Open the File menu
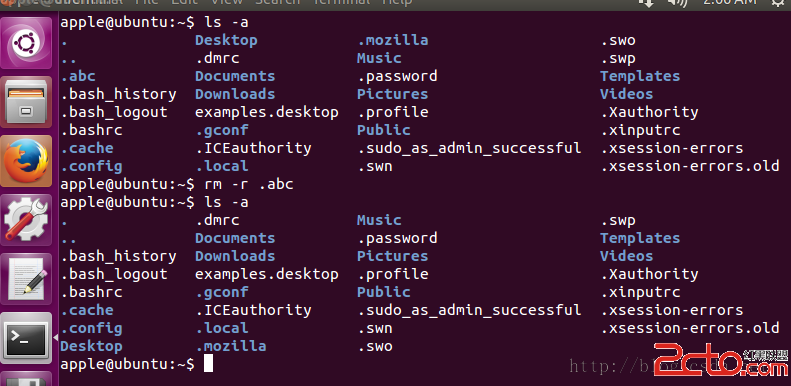This screenshot has width=791, height=386. pos(146,3)
